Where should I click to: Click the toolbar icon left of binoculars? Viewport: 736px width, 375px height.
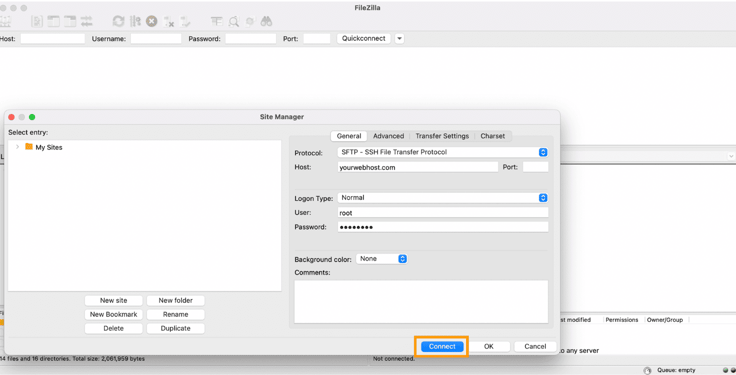pos(250,21)
